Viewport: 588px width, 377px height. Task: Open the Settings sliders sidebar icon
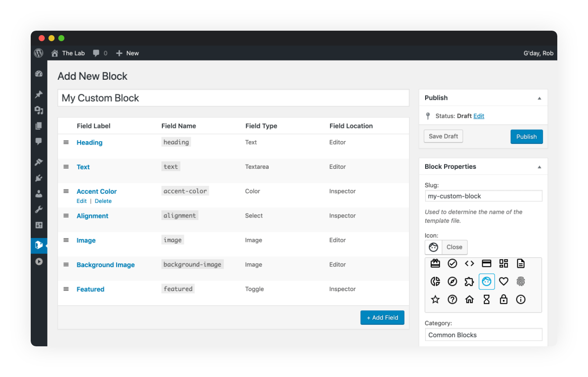(39, 225)
